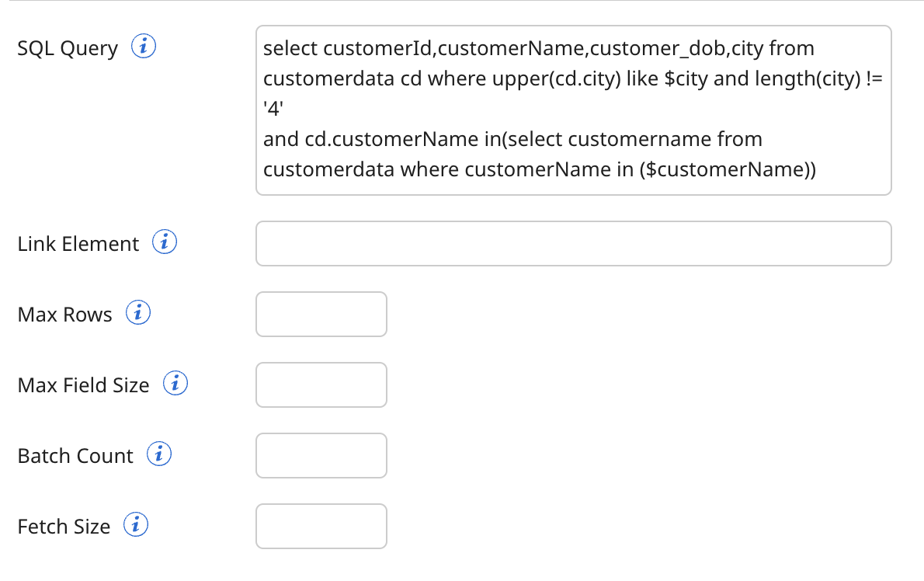Click the Batch Count input box
This screenshot has height=581, width=924.
tap(321, 455)
